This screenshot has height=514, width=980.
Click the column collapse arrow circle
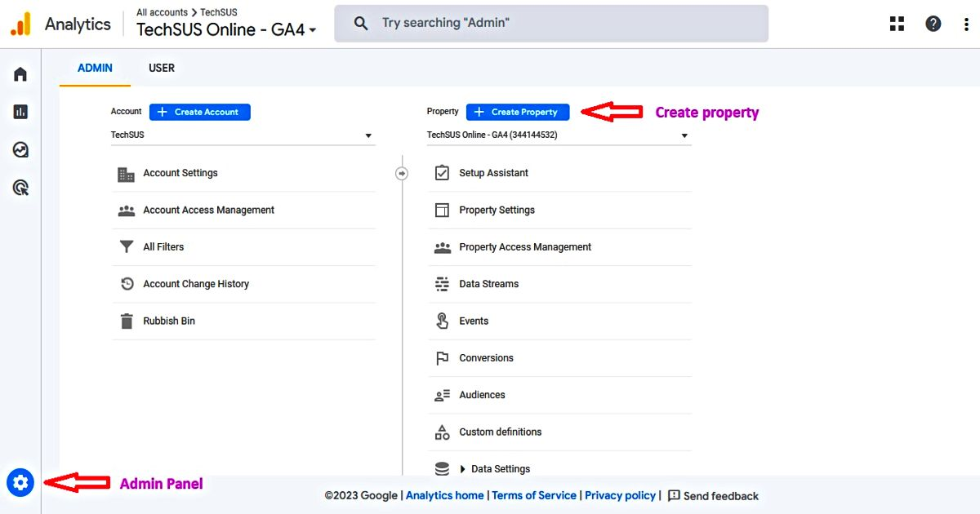402,173
